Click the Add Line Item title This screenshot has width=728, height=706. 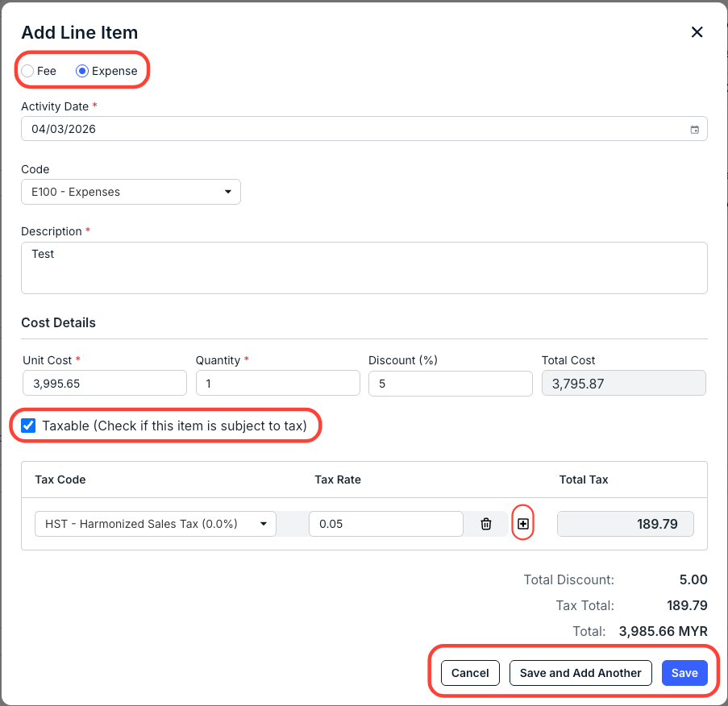(x=80, y=32)
